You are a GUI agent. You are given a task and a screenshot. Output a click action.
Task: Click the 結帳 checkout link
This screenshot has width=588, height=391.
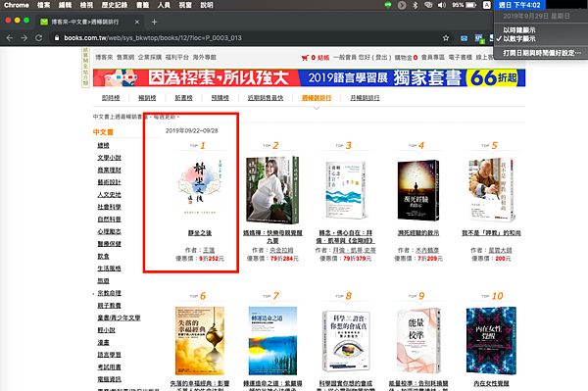coord(323,58)
